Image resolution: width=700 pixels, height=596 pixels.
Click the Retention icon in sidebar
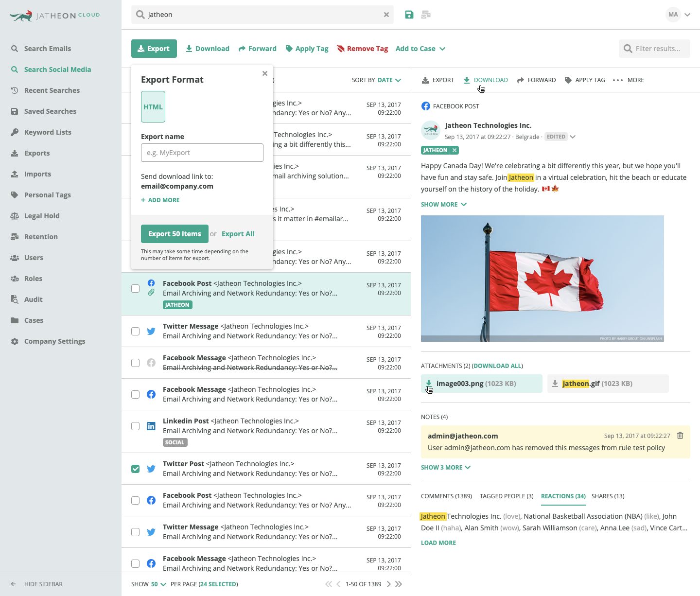click(x=15, y=237)
